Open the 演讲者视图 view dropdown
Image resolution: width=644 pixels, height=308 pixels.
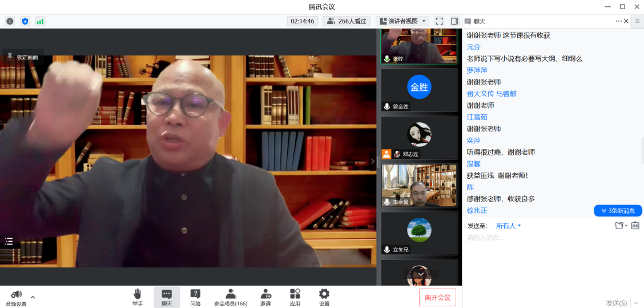[402, 21]
